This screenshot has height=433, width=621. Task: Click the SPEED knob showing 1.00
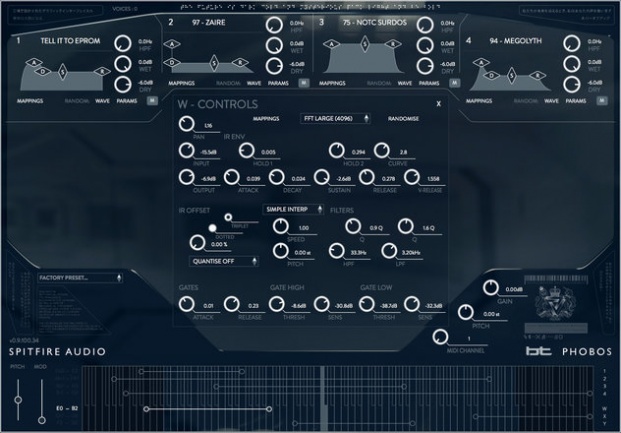click(280, 226)
